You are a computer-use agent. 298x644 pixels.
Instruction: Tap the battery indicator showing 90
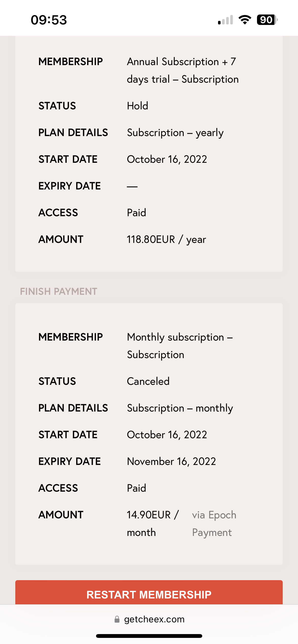coord(267,20)
